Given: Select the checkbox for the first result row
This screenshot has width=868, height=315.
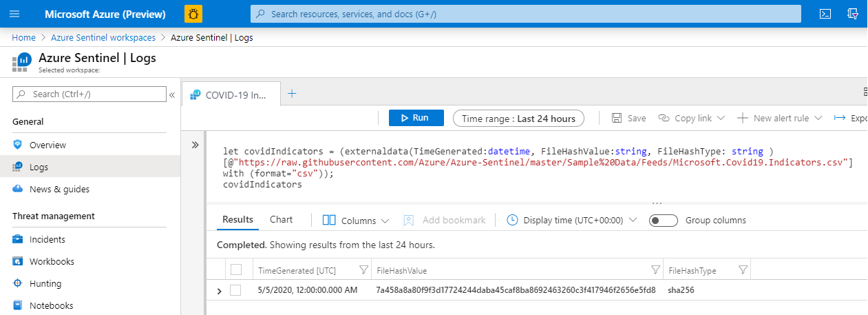Looking at the screenshot, I should (236, 290).
